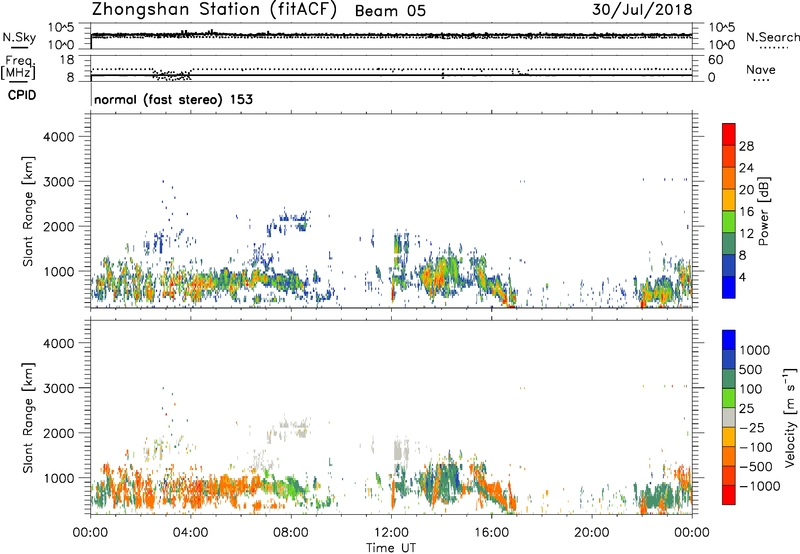Pick the yellow segment of Power color bar
The width and height of the screenshot is (800, 554).
[729, 201]
